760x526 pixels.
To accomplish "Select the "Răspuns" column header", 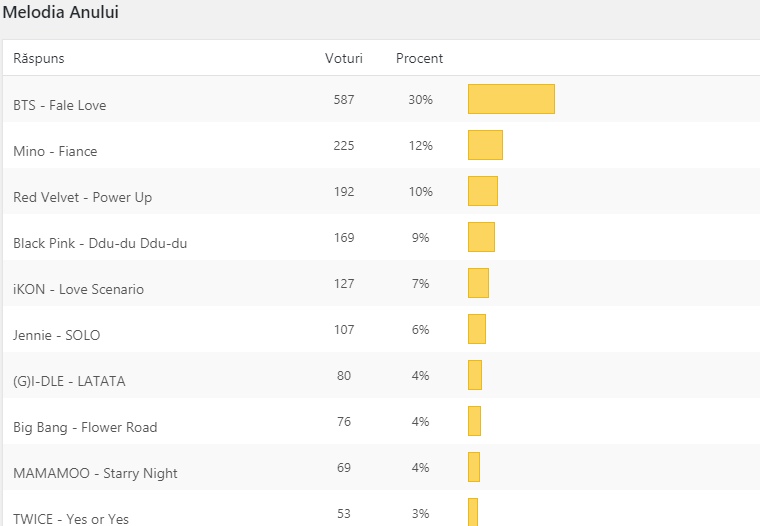I will coord(39,59).
